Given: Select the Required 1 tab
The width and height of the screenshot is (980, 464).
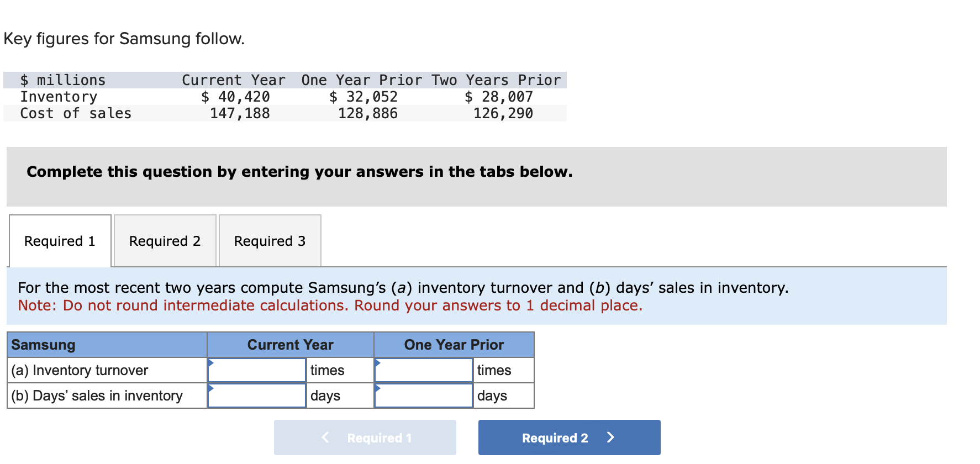Looking at the screenshot, I should pos(60,241).
